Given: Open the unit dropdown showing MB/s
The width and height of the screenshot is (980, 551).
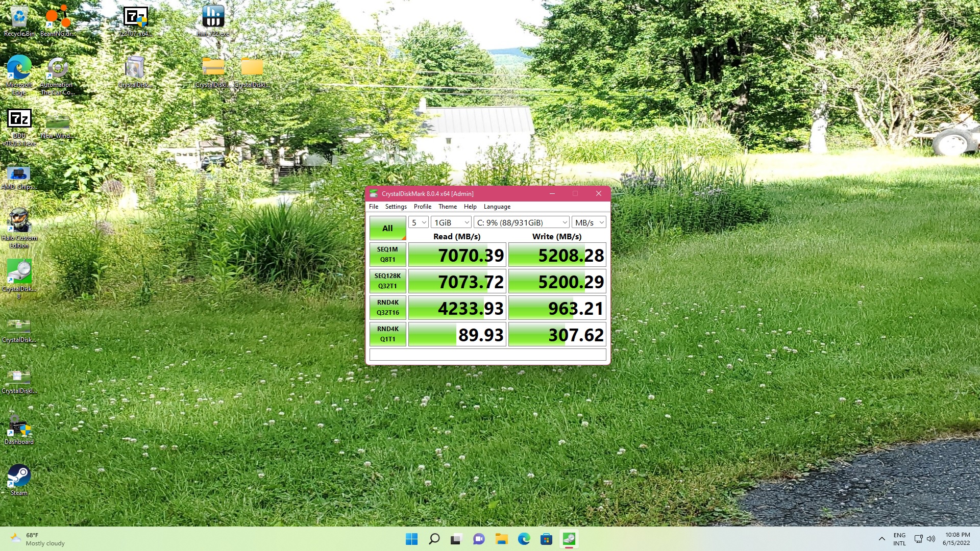Looking at the screenshot, I should coord(589,222).
